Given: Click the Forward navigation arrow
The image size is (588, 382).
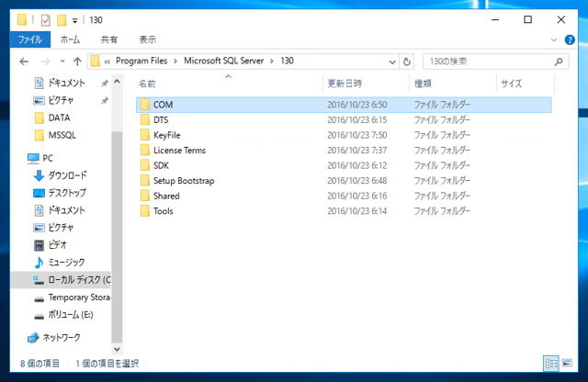Looking at the screenshot, I should [45, 62].
